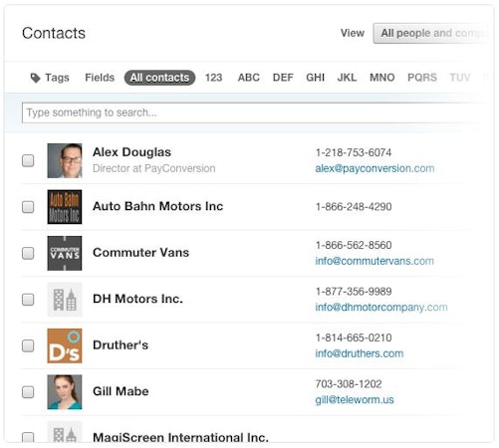
Task: Open the Tags filter
Action: (x=50, y=78)
